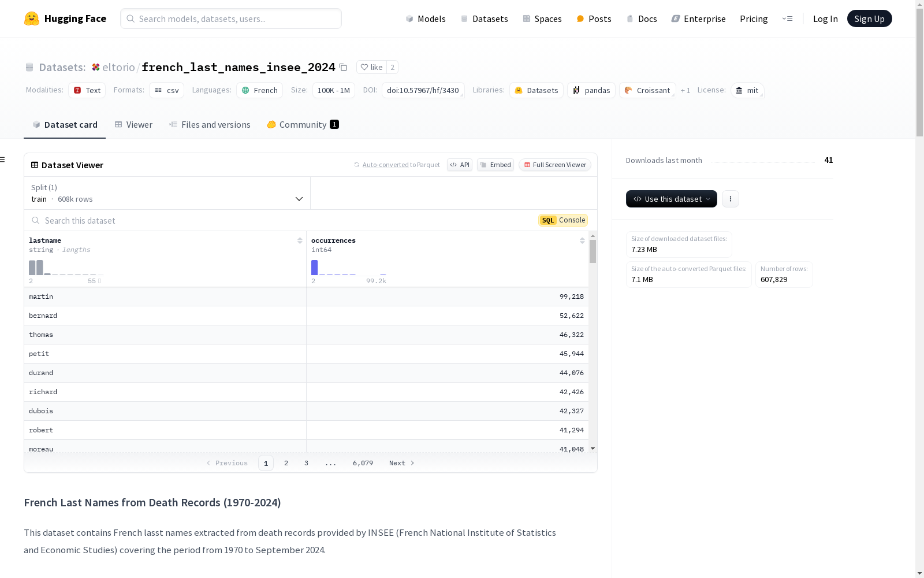Open the additional navigation menu icon
924x578 pixels.
click(787, 18)
